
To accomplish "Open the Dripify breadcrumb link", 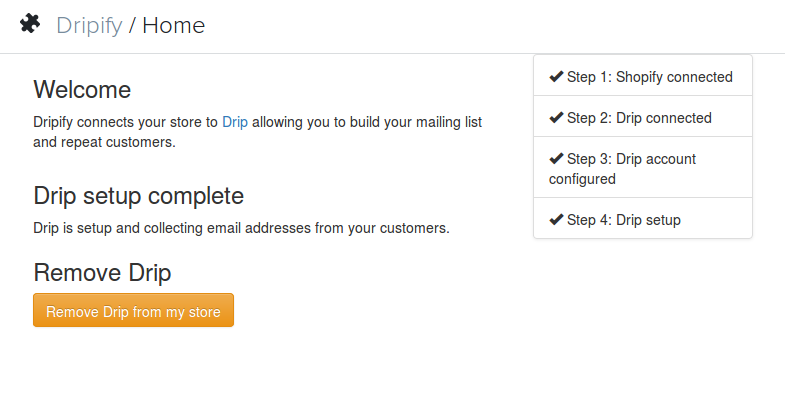I will [89, 26].
